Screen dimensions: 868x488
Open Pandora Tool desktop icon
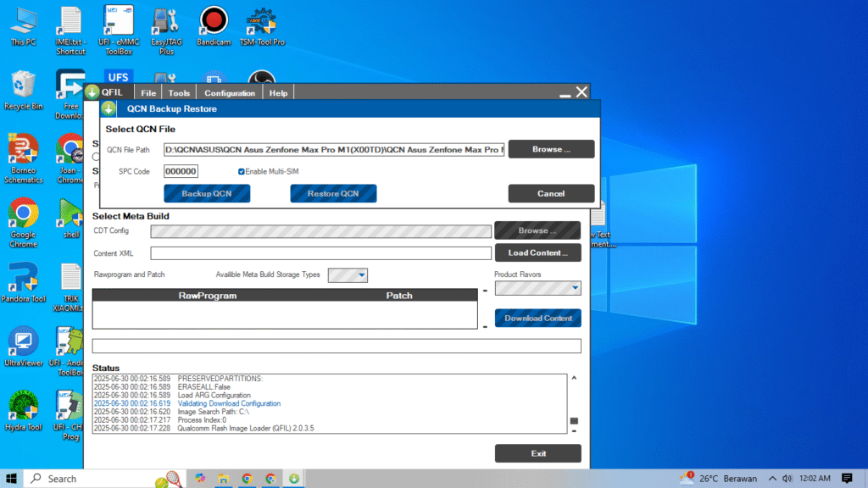point(23,283)
